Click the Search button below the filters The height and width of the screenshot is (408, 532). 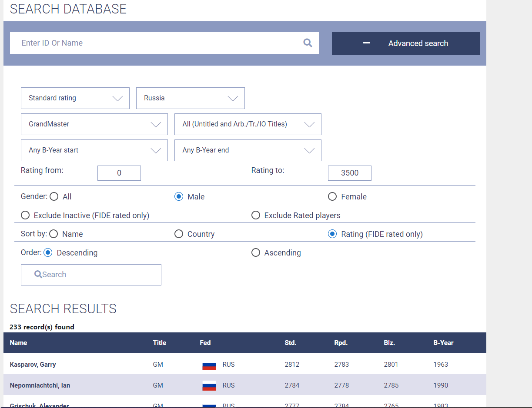91,275
